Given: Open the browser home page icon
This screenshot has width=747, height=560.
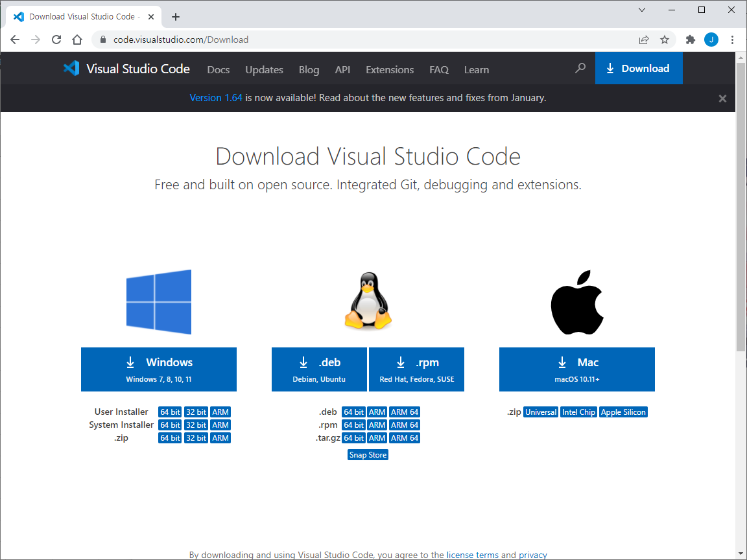Looking at the screenshot, I should (77, 40).
